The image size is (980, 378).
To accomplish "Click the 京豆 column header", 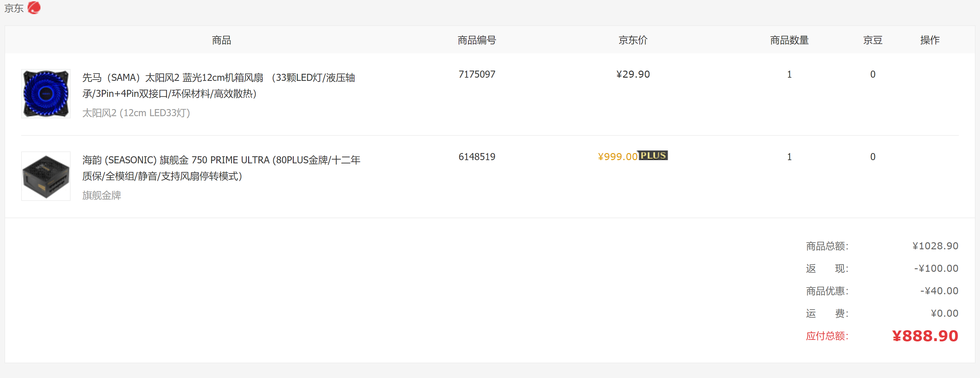I will (872, 40).
